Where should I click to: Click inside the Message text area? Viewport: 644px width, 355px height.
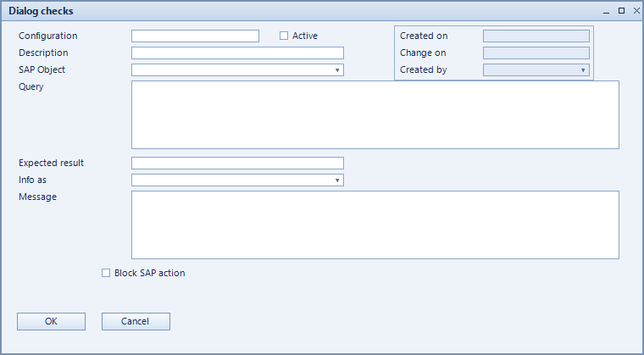pos(375,225)
